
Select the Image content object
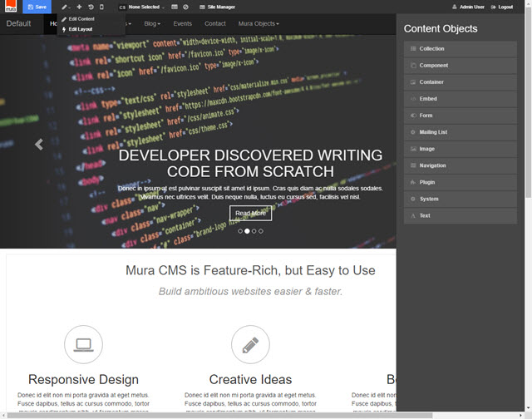coord(461,149)
